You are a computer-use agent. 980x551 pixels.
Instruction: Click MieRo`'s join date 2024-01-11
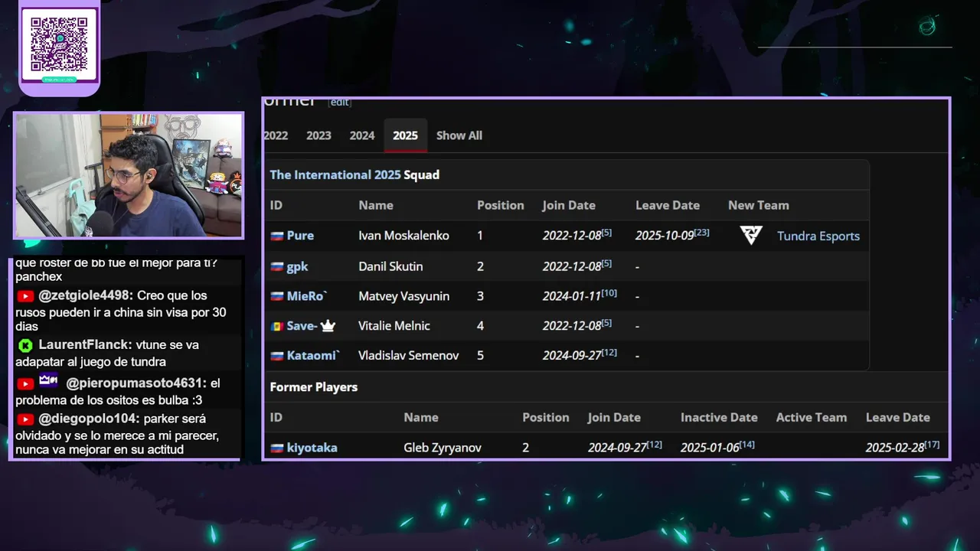[572, 297]
